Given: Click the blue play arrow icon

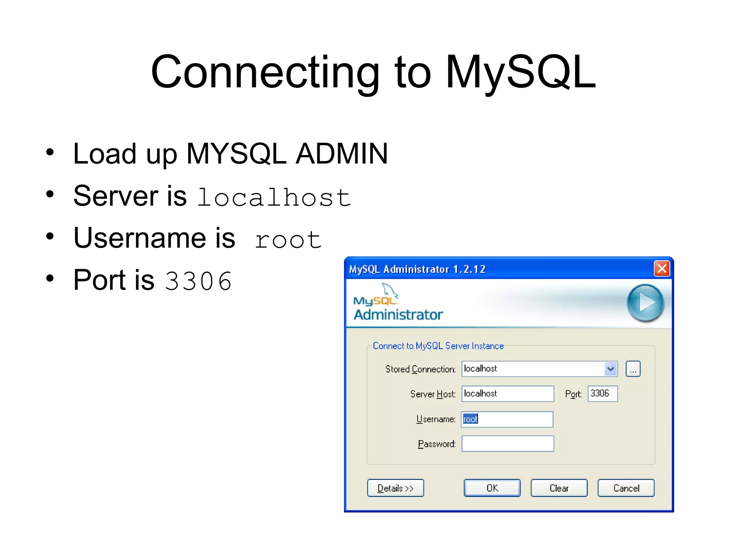Looking at the screenshot, I should coord(645,303).
